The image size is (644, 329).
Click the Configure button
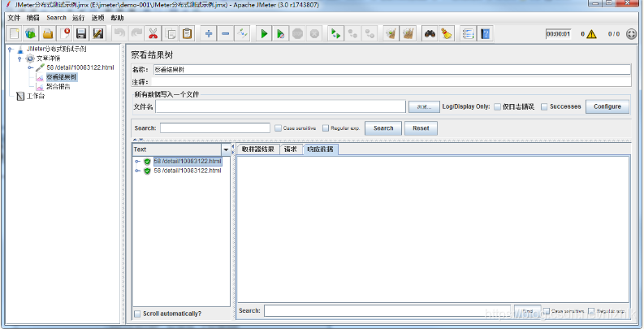[x=607, y=106]
